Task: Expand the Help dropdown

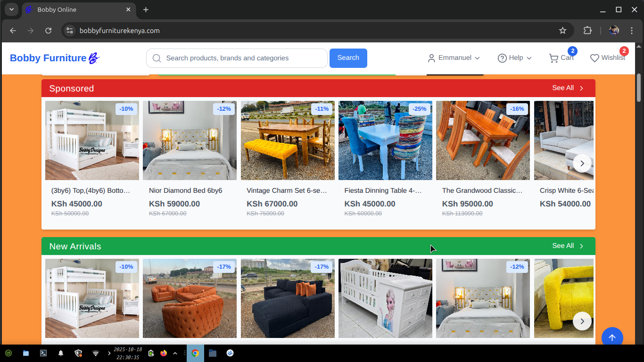Action: pyautogui.click(x=514, y=58)
